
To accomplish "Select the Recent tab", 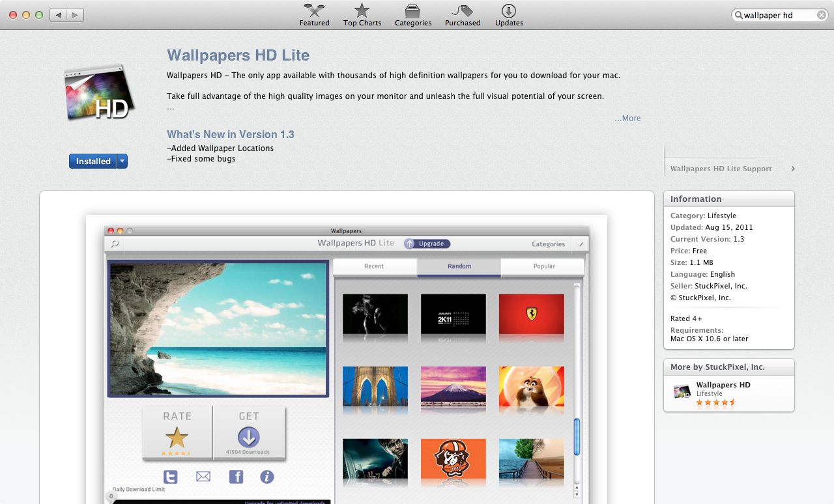I will tap(375, 266).
